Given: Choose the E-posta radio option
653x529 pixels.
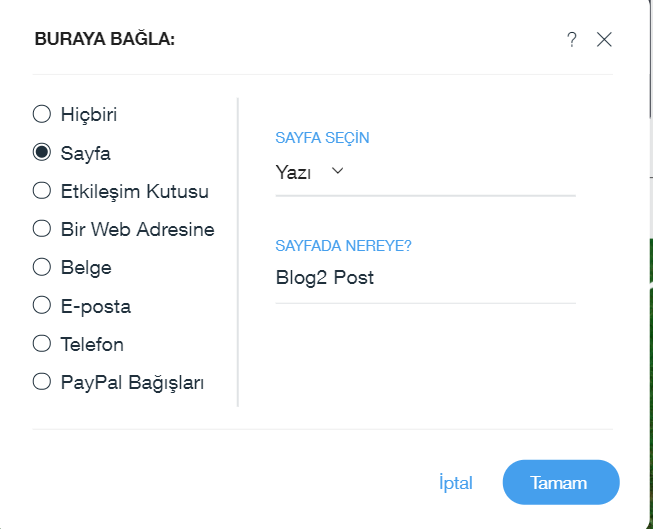Looking at the screenshot, I should tap(42, 305).
